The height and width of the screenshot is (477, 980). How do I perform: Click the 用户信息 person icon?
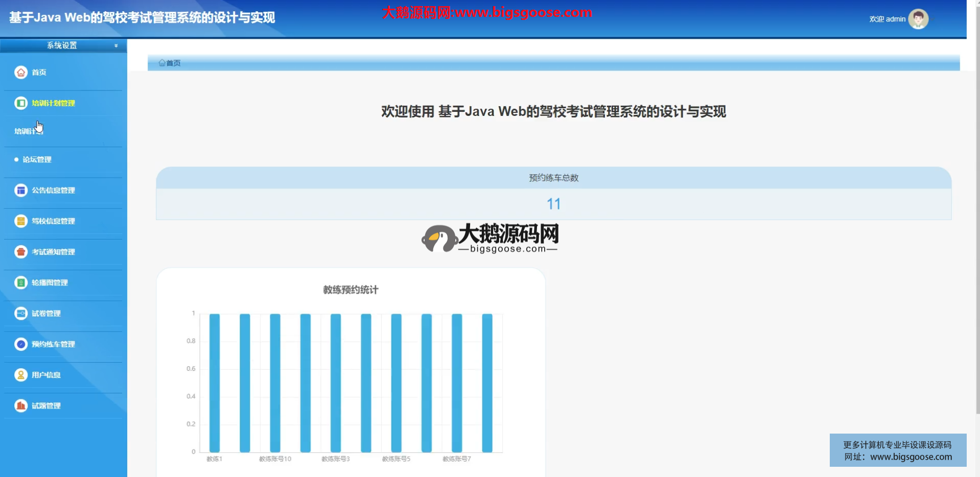(21, 375)
